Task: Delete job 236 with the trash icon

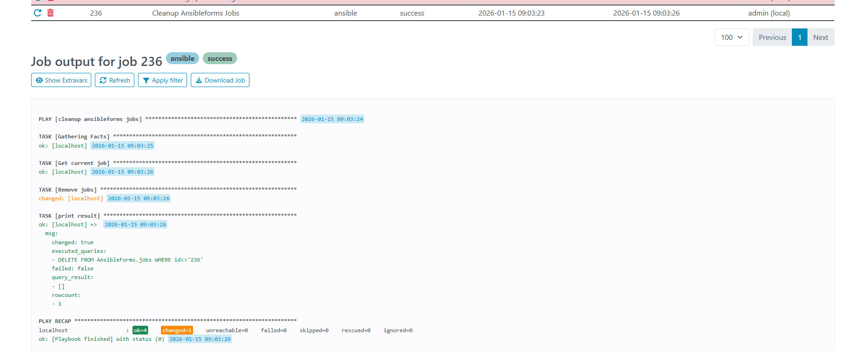Action: (50, 13)
